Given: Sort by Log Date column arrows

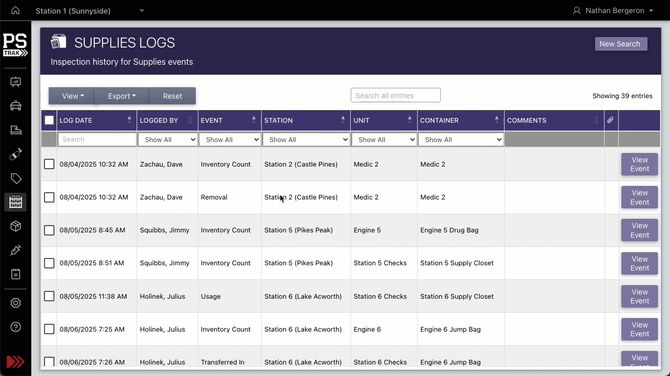Looking at the screenshot, I should [x=129, y=120].
